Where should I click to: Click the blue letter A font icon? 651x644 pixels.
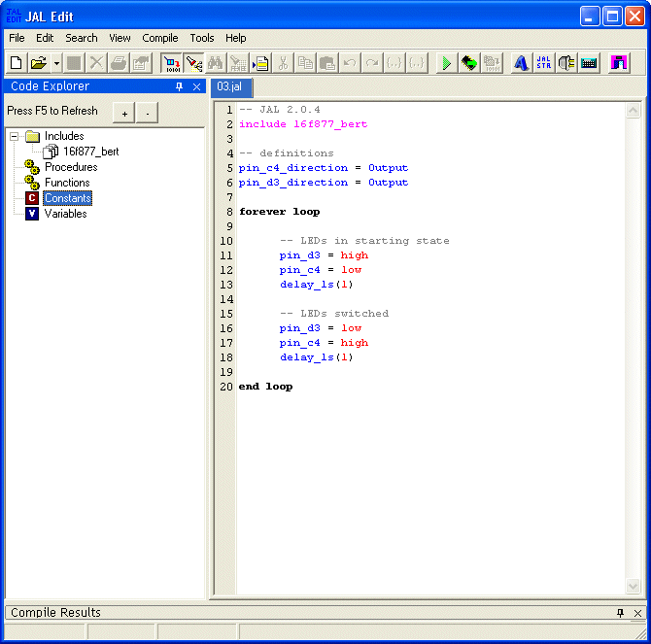pyautogui.click(x=522, y=63)
